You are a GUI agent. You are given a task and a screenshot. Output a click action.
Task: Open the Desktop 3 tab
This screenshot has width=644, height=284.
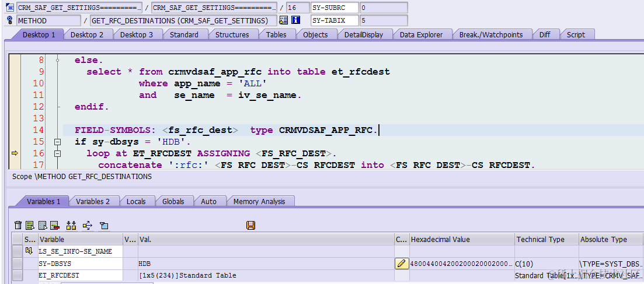coord(137,34)
